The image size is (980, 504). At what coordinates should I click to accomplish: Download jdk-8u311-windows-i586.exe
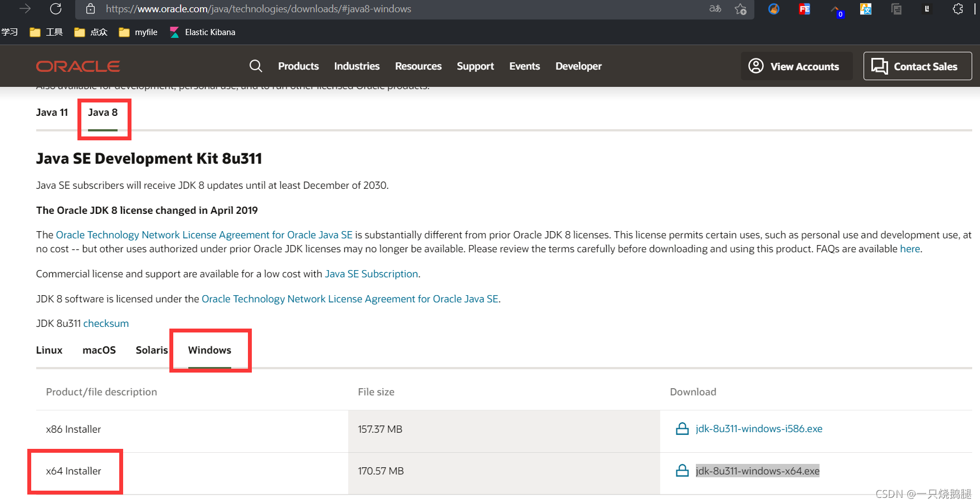pyautogui.click(x=759, y=429)
